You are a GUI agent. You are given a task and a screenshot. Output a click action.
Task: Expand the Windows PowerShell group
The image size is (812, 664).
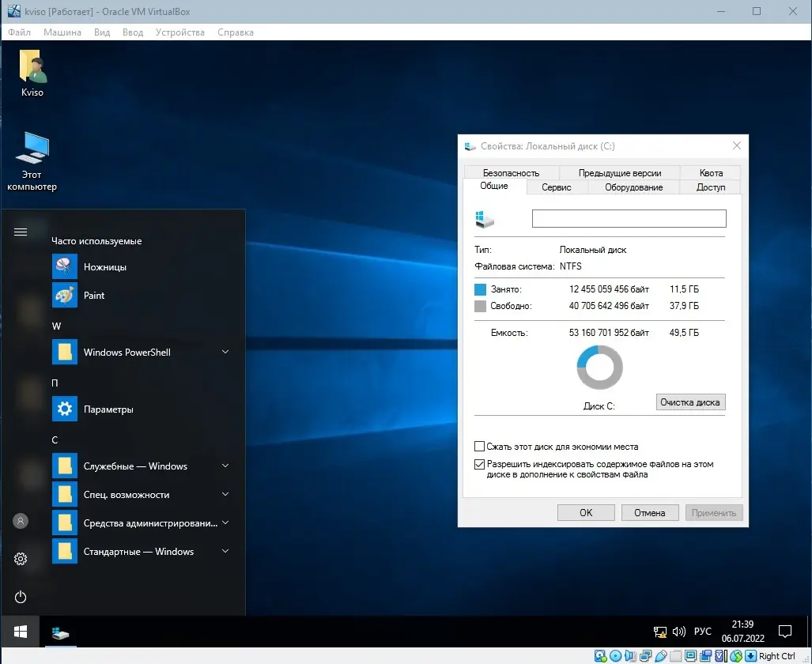click(225, 352)
